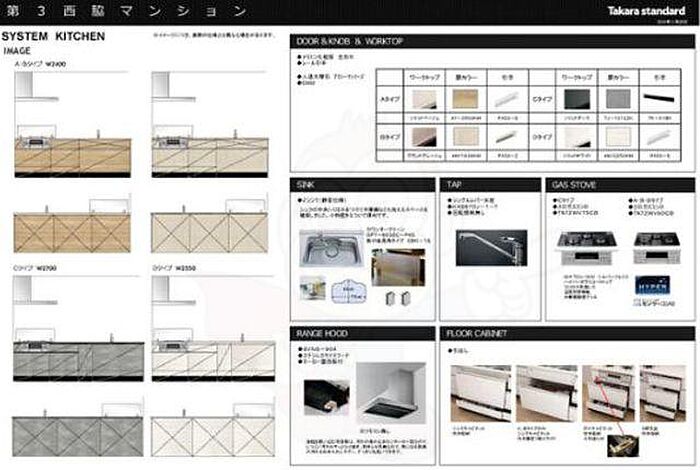
Task: Select the GAS STOVE section header
Action: (574, 185)
